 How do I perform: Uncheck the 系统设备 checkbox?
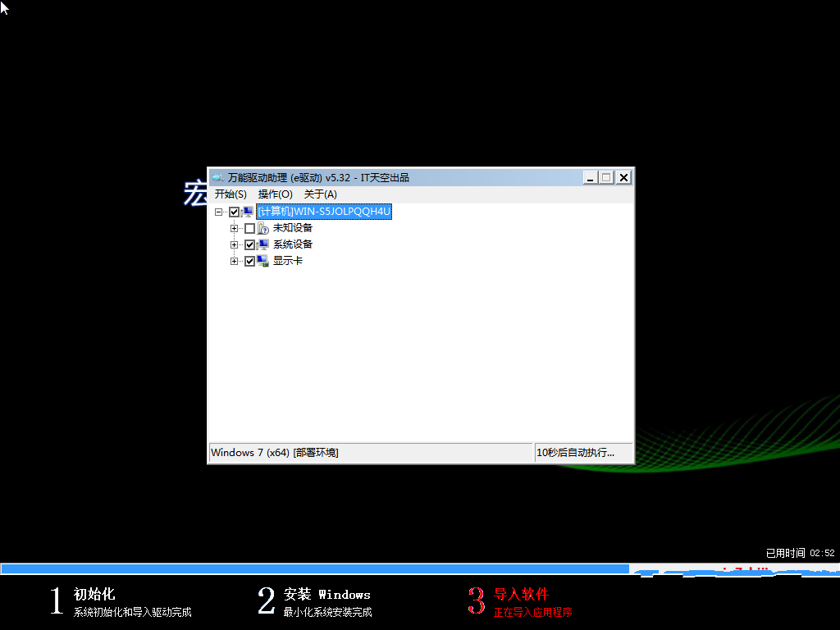coord(249,245)
